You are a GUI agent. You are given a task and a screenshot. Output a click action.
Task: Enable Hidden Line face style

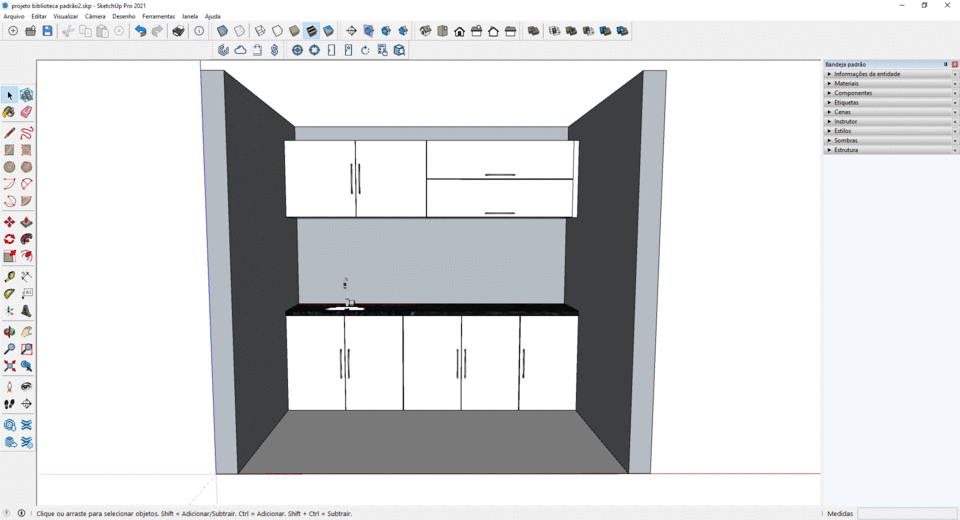tap(277, 31)
